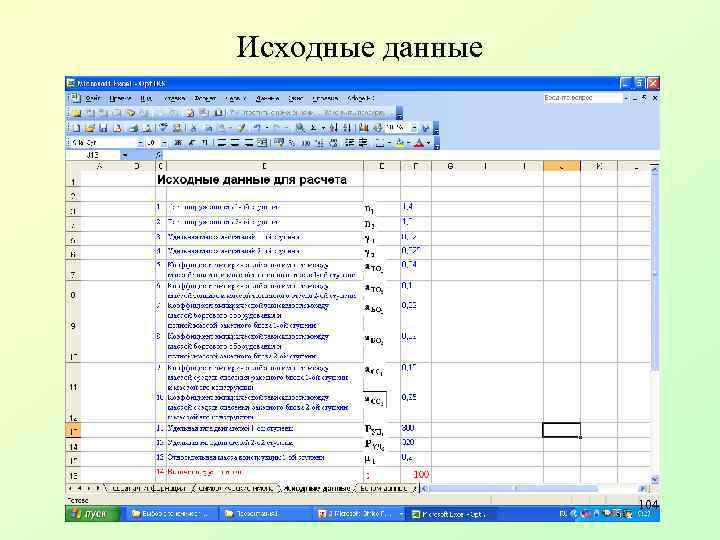Open the Name Box dropdown arrow
The image size is (720, 540).
pyautogui.click(x=124, y=155)
